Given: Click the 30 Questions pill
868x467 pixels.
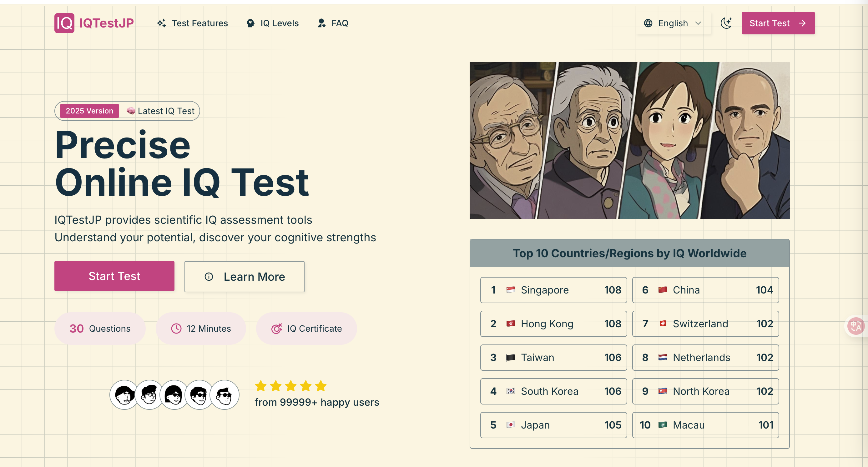Looking at the screenshot, I should [x=100, y=329].
